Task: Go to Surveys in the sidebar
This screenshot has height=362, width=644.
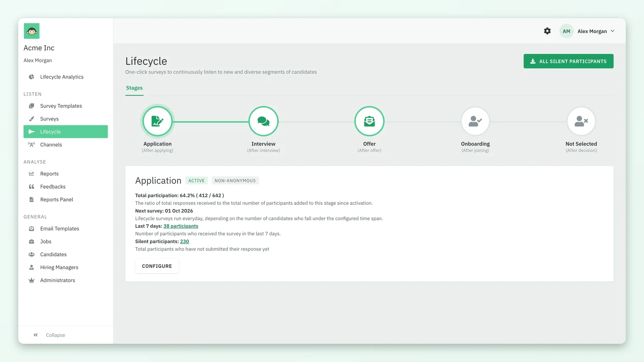Action: (x=66, y=119)
